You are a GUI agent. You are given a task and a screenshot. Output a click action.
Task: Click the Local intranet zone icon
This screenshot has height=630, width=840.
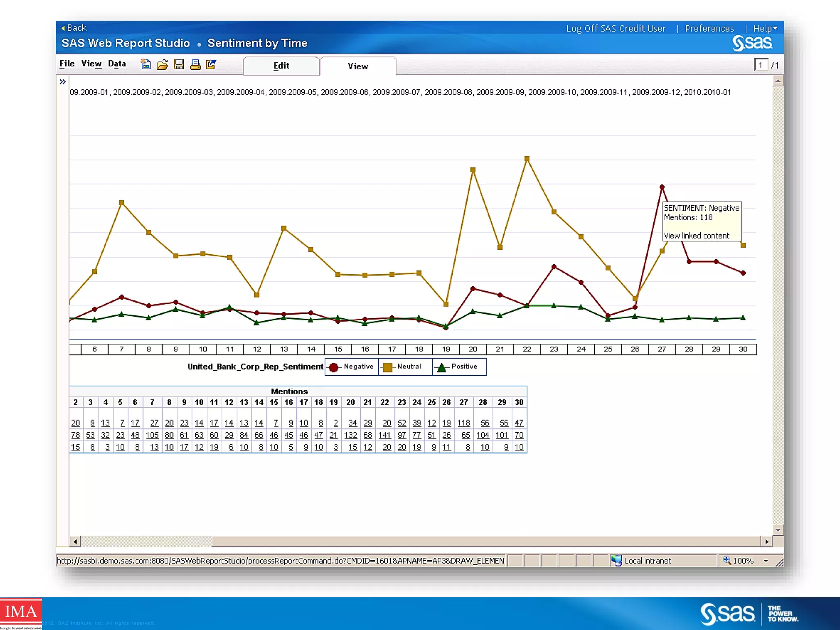tap(616, 560)
